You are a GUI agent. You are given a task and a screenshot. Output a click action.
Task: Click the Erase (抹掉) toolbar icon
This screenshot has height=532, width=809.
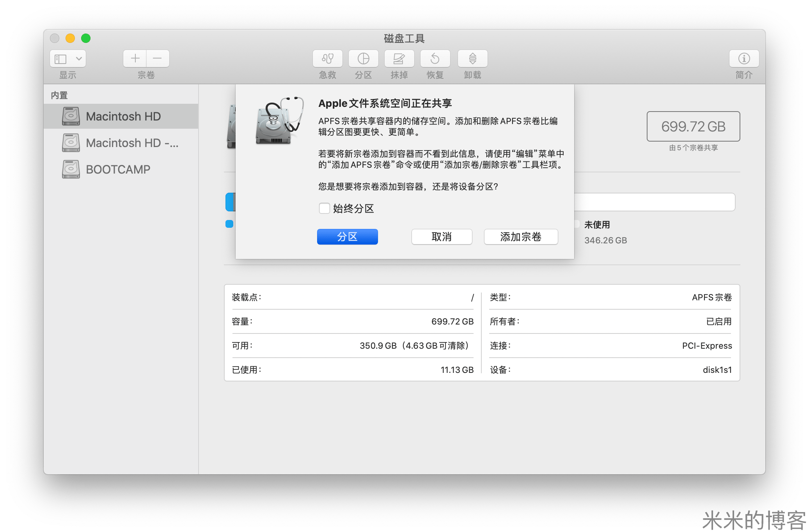(x=399, y=59)
